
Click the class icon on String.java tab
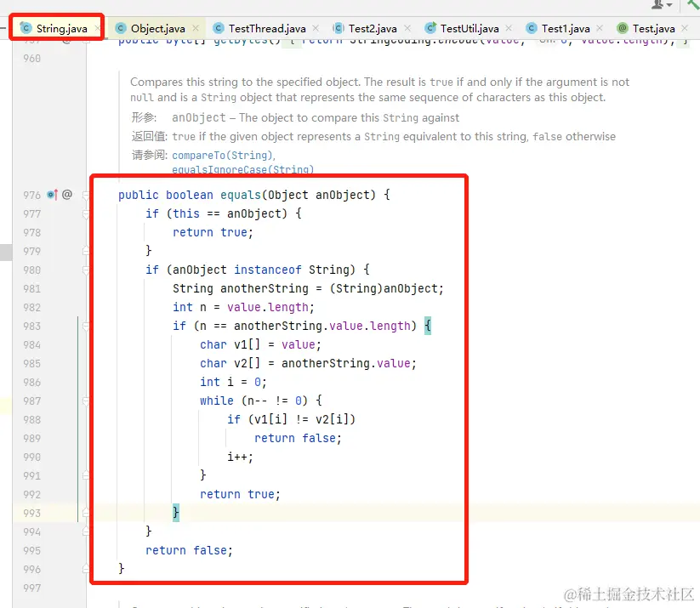coord(26,28)
